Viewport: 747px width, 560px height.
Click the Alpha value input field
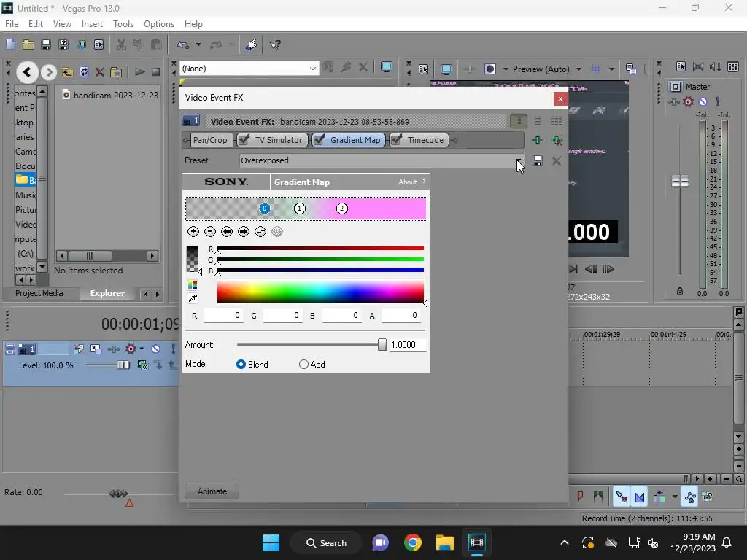pyautogui.click(x=400, y=315)
